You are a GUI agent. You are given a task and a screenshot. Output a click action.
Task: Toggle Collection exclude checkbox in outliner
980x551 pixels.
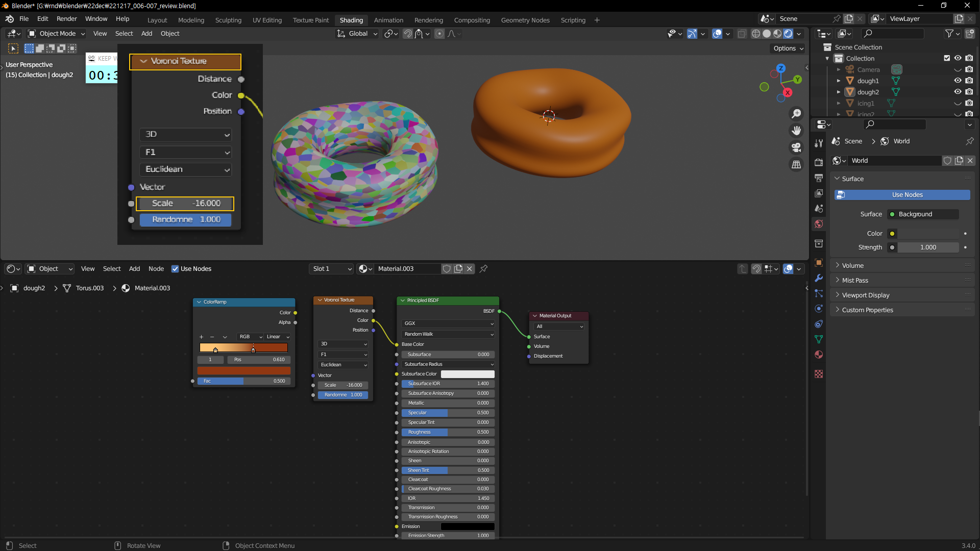pos(947,58)
